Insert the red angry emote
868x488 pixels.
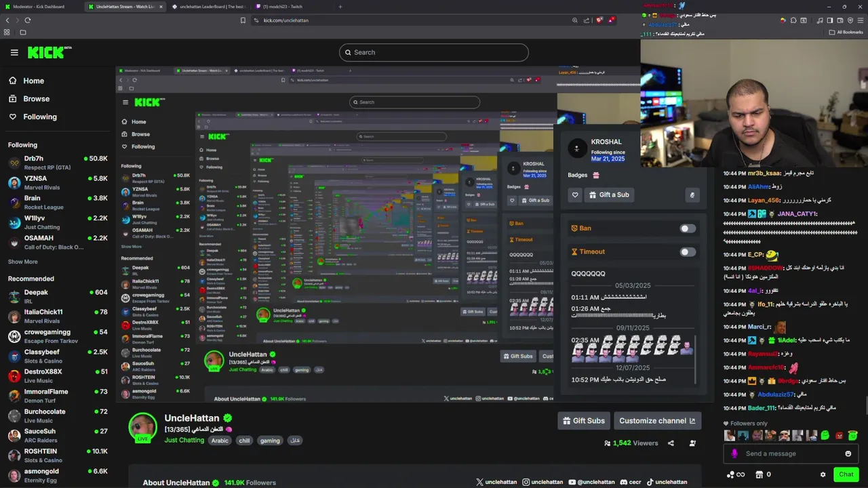point(839,435)
